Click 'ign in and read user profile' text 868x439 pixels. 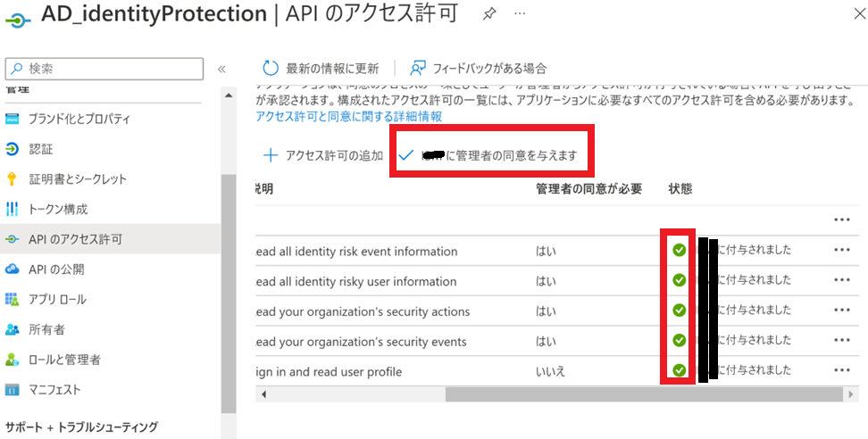point(329,371)
